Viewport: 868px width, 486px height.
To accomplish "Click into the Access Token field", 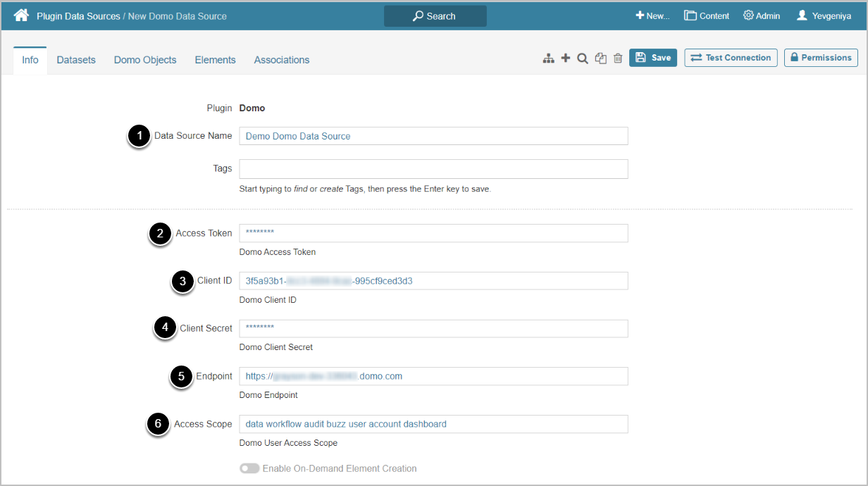I will click(x=433, y=233).
